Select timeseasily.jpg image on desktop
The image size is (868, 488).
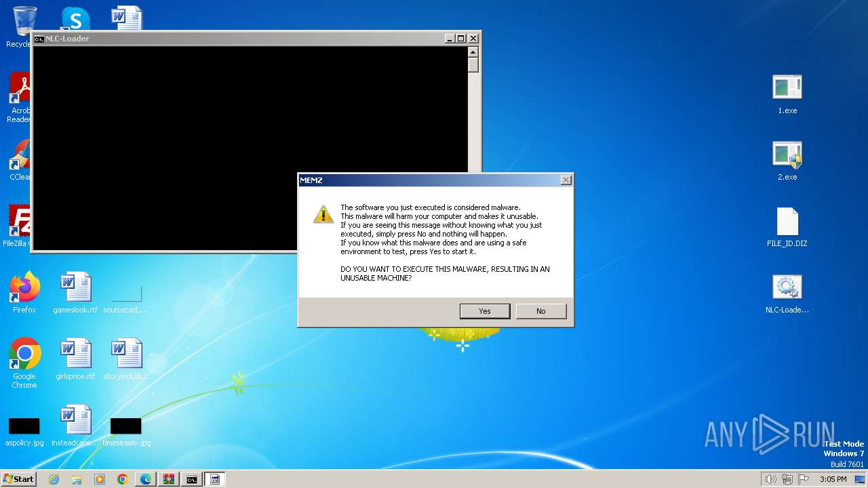point(126,431)
